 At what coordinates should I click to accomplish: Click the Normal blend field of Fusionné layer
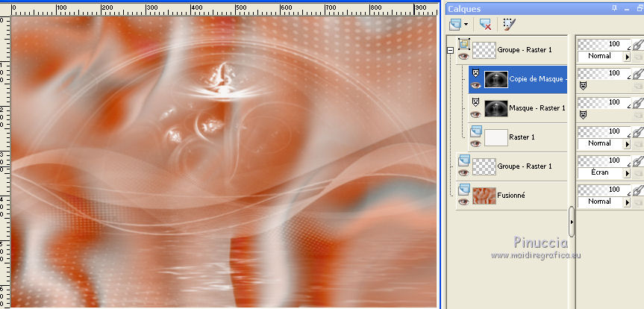tap(600, 202)
